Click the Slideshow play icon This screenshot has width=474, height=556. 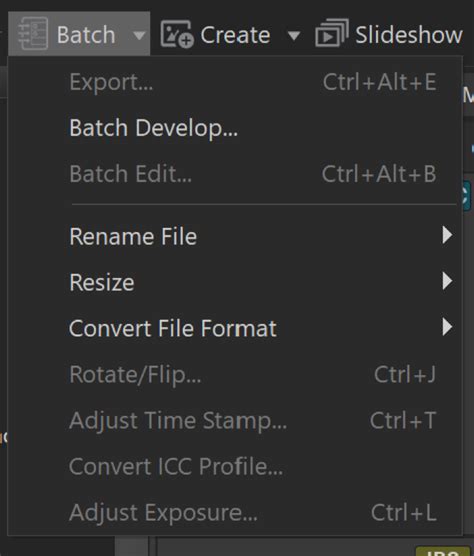click(332, 33)
